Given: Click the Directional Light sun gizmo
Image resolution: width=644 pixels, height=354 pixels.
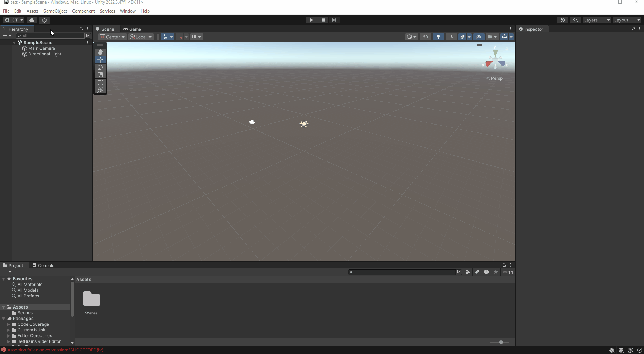Looking at the screenshot, I should click(x=304, y=124).
